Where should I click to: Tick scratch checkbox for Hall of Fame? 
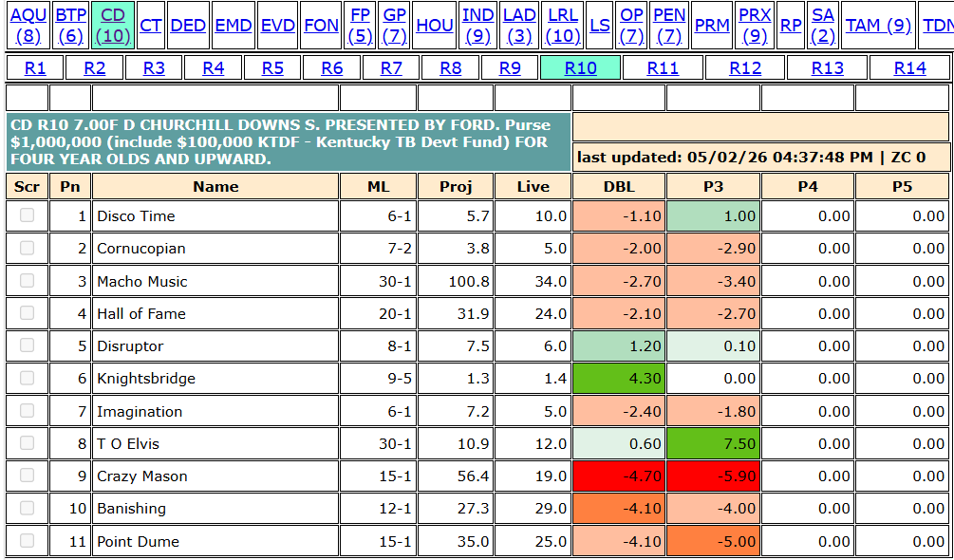tap(27, 312)
